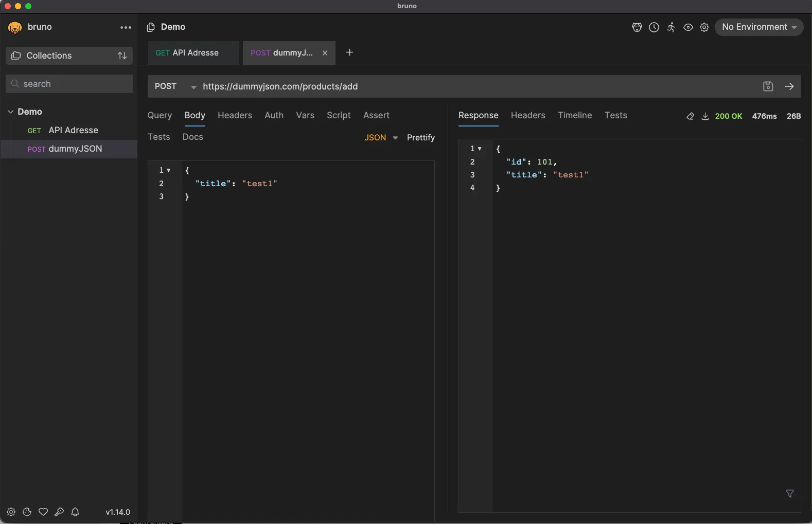This screenshot has height=524, width=812.
Task: Send the request with the arrow icon
Action: click(789, 86)
